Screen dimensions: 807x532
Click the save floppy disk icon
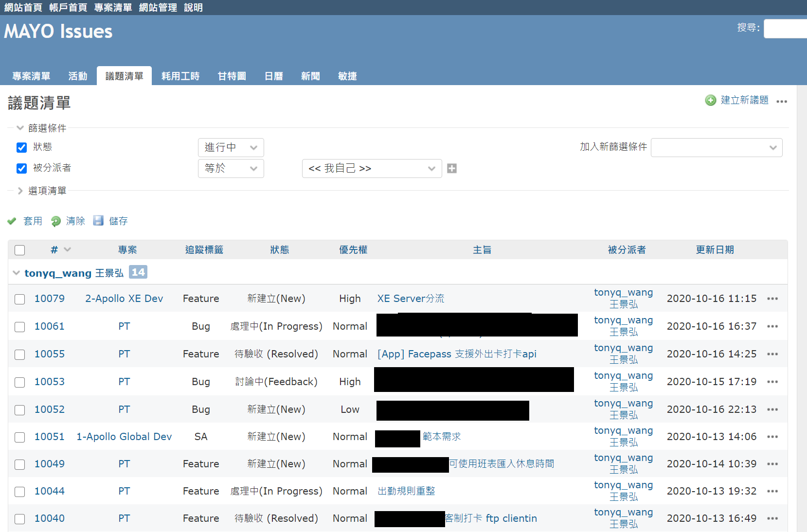pyautogui.click(x=98, y=221)
